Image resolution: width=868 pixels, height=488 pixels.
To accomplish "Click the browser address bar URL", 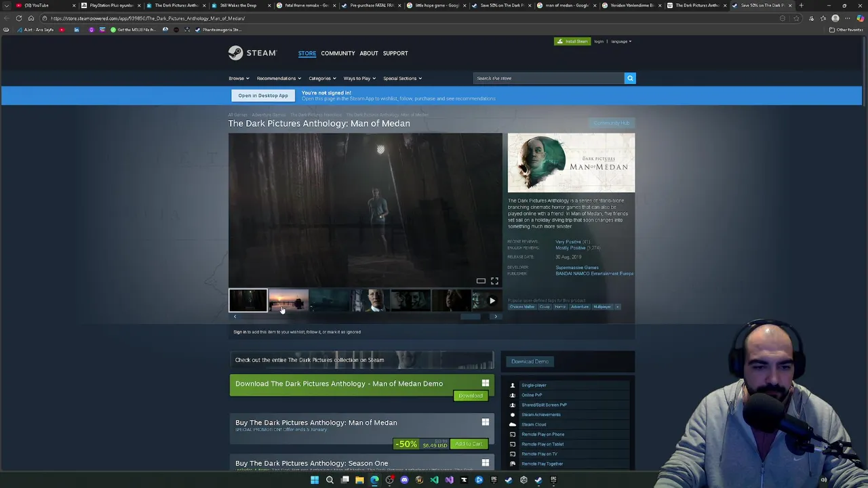I will [148, 18].
